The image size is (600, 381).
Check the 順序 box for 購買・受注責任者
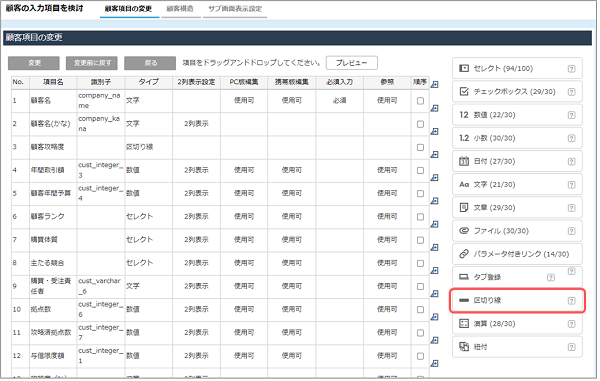pos(420,287)
